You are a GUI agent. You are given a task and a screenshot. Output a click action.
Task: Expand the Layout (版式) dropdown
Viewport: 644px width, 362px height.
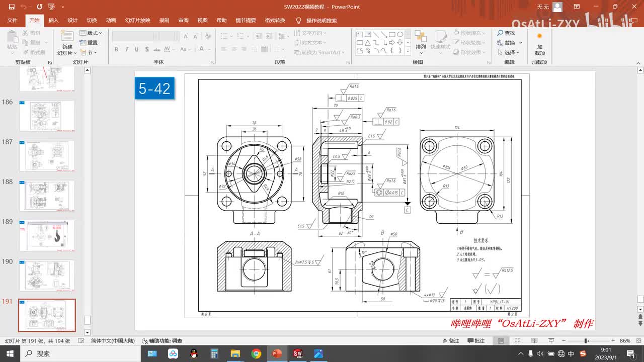pos(91,33)
